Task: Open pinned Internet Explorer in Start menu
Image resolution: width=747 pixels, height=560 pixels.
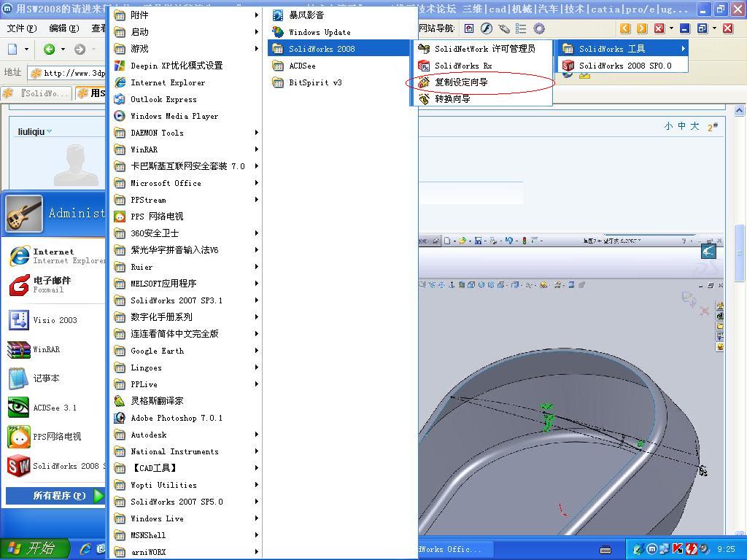Action: (x=55, y=256)
